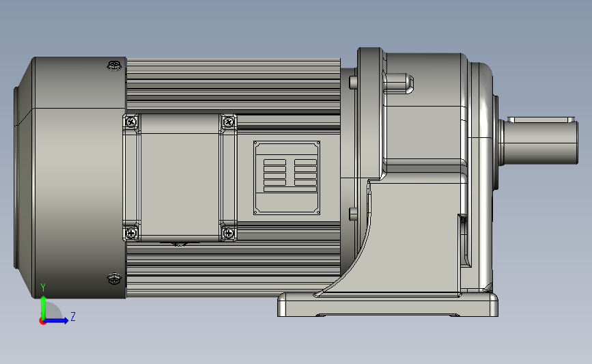Screen dimensions: 592x364
Task: Pick the cable gland under terminal box
Action: 179,244
